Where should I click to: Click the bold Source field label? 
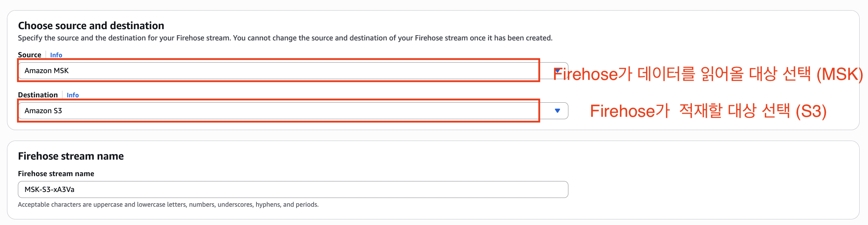(x=29, y=55)
